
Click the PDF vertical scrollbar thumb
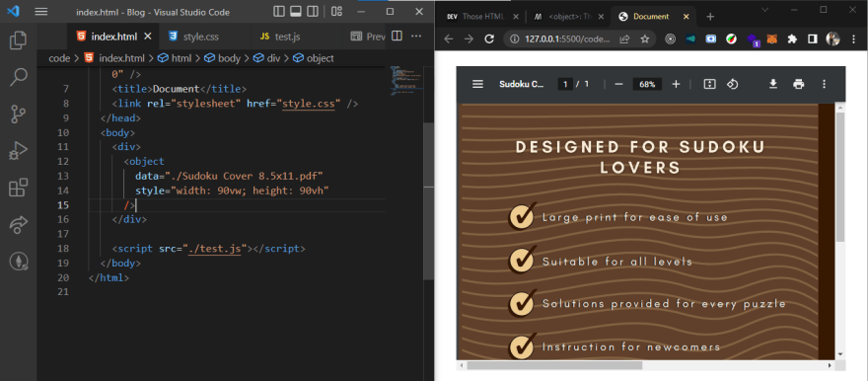pyautogui.click(x=840, y=178)
